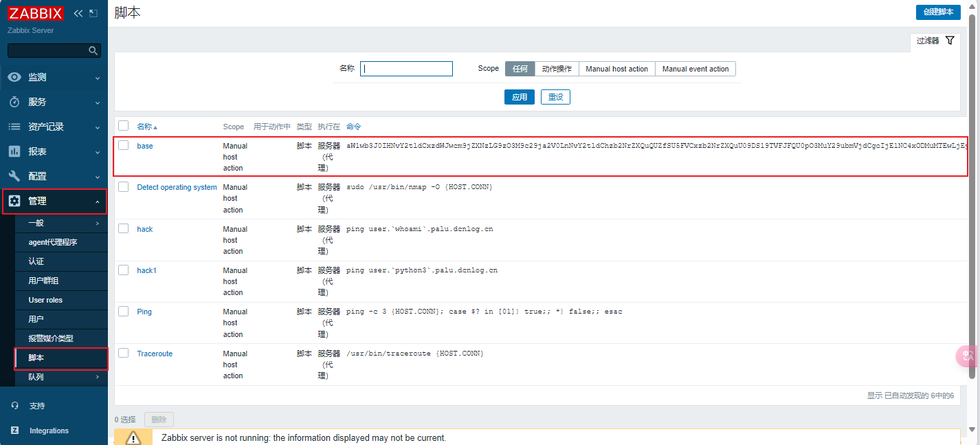Viewport: 980px width, 445px height.
Task: Click the list icon for 资产记录
Action: pyautogui.click(x=14, y=127)
